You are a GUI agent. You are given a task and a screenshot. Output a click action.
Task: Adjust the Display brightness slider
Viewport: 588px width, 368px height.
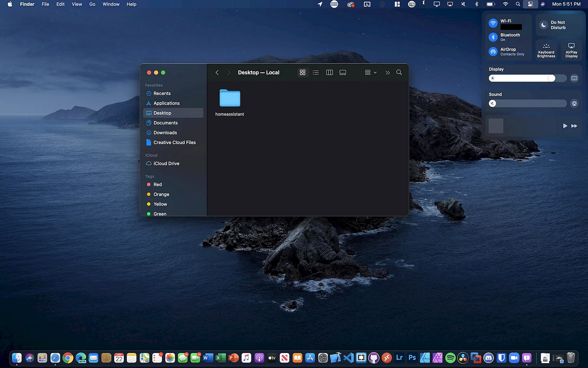point(551,78)
